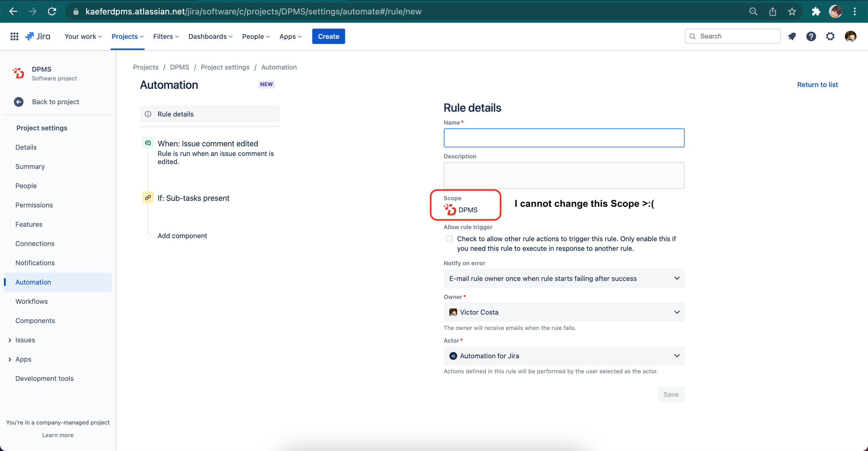Select Summary in project settings
This screenshot has height=451, width=868.
30,166
